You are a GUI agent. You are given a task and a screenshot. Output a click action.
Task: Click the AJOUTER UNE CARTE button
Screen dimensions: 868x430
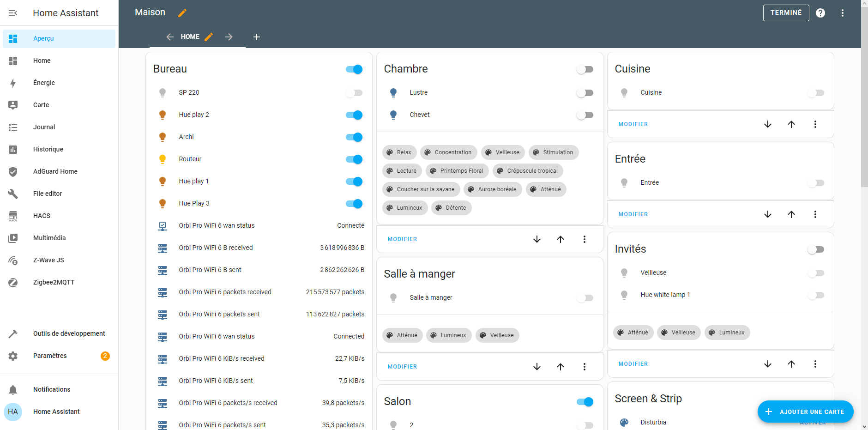[805, 412]
